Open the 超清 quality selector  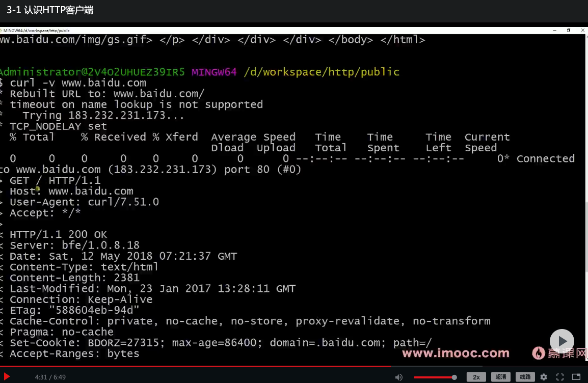501,377
